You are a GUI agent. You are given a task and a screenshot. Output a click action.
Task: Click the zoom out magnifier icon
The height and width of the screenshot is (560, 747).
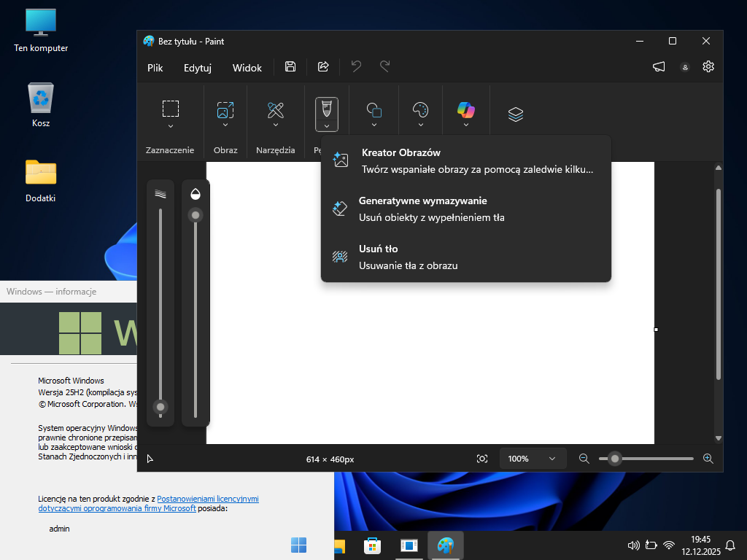pyautogui.click(x=584, y=459)
